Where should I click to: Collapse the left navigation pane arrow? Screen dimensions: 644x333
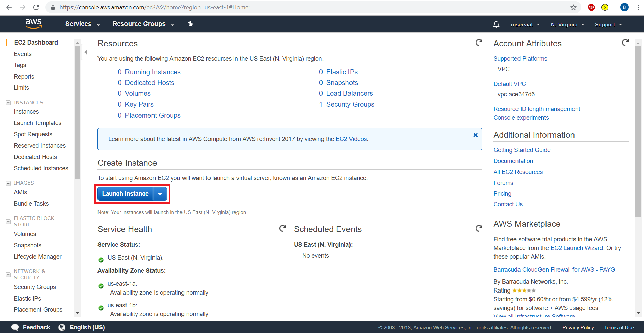coord(86,52)
